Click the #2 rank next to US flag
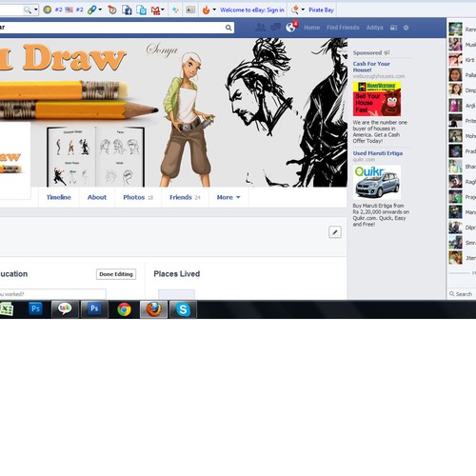 (x=79, y=10)
